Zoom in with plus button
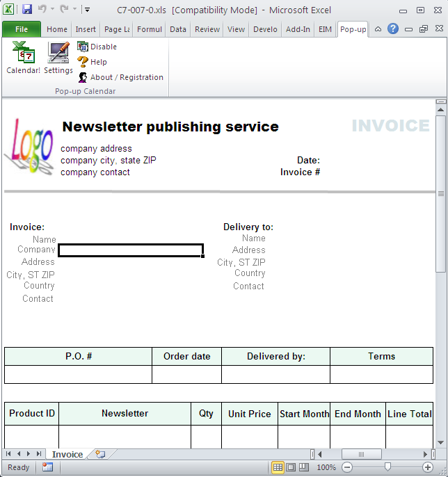Image resolution: width=448 pixels, height=477 pixels. coord(428,467)
